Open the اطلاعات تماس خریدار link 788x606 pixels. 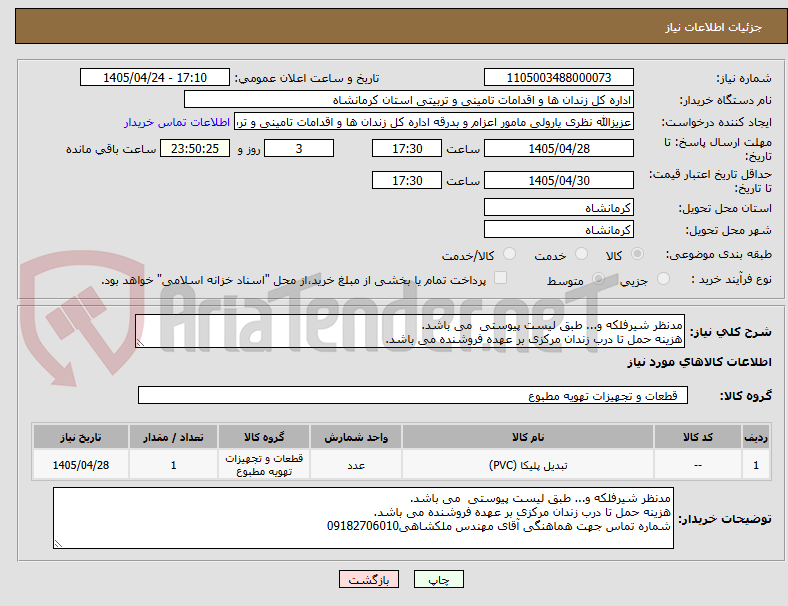(x=177, y=122)
